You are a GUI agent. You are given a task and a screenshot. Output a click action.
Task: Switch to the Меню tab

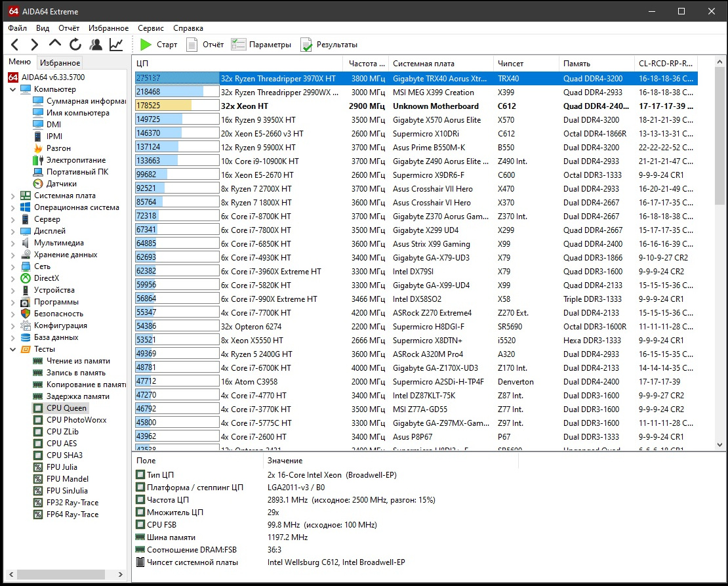tap(20, 62)
